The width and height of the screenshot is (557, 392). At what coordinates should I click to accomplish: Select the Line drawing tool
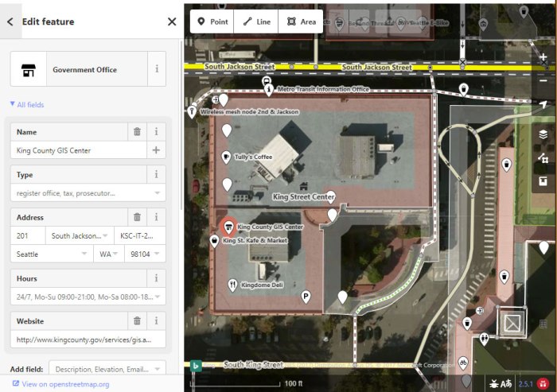(256, 21)
